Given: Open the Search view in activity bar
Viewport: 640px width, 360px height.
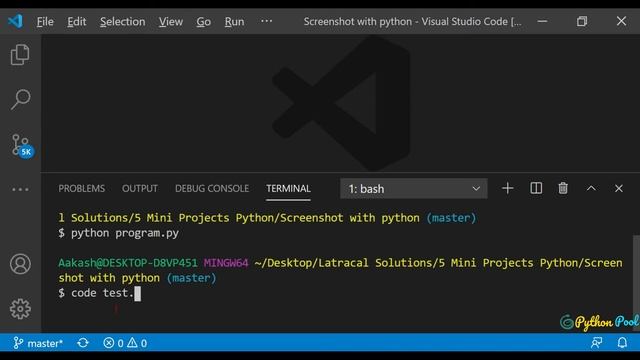Looking at the screenshot, I should [20, 100].
